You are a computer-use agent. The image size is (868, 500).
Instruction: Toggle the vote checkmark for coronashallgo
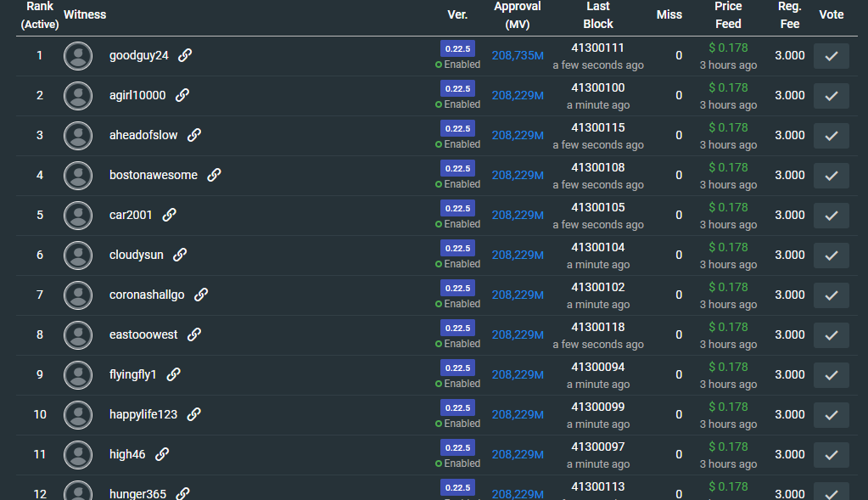[x=831, y=295]
